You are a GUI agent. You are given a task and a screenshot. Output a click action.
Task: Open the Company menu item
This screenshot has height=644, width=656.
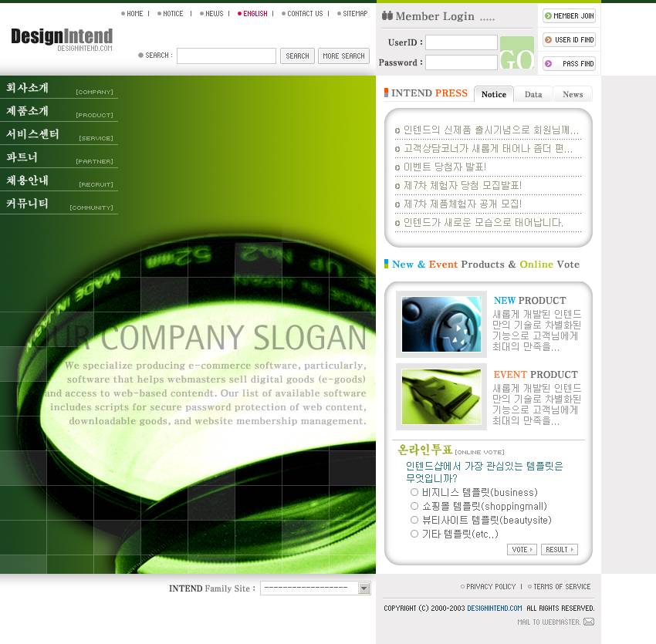point(59,88)
